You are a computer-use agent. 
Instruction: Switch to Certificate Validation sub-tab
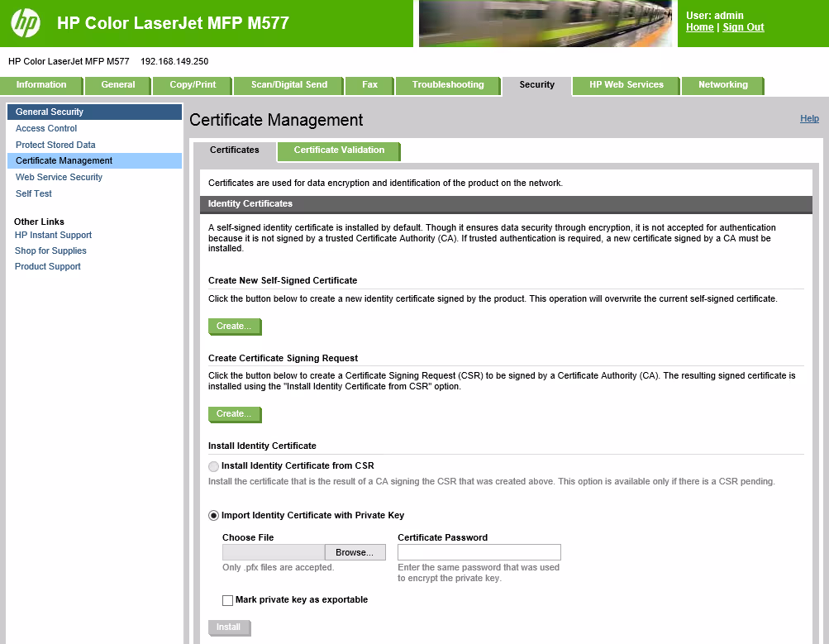coord(339,150)
